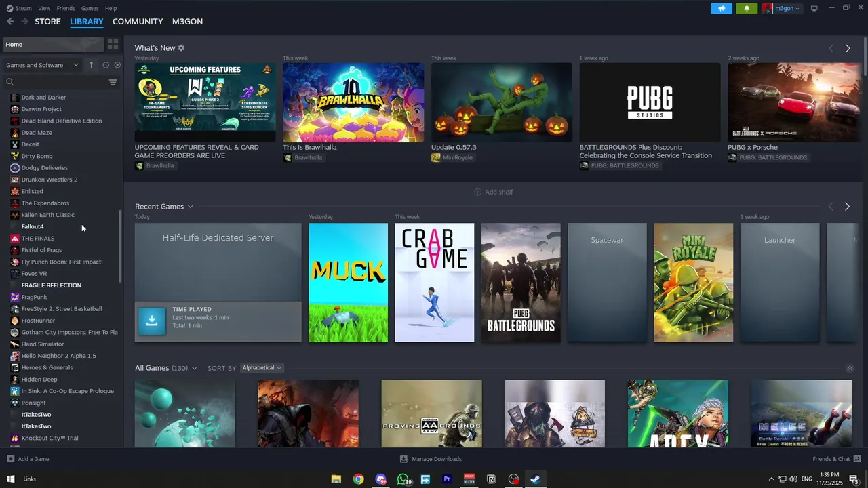Open the Games menu
Image resolution: width=868 pixels, height=488 pixels.
pyautogui.click(x=90, y=8)
